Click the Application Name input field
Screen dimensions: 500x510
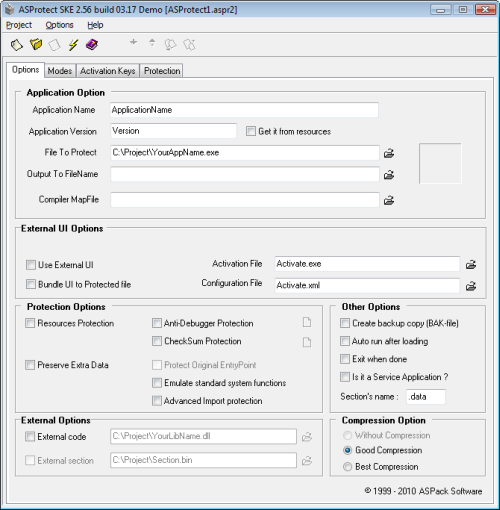click(x=244, y=110)
